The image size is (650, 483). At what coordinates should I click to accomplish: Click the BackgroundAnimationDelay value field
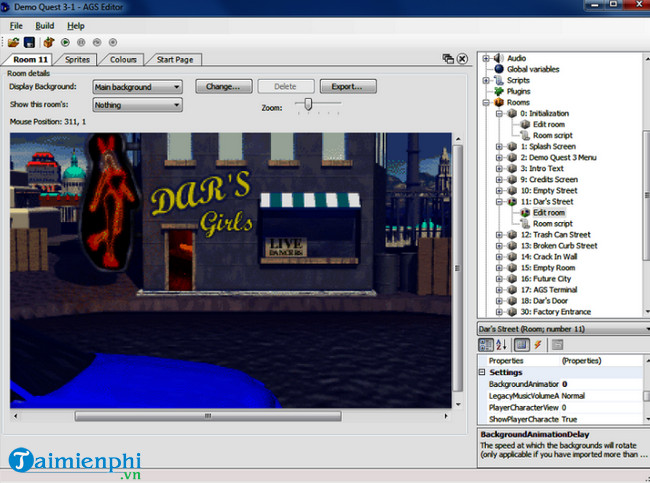tap(601, 384)
